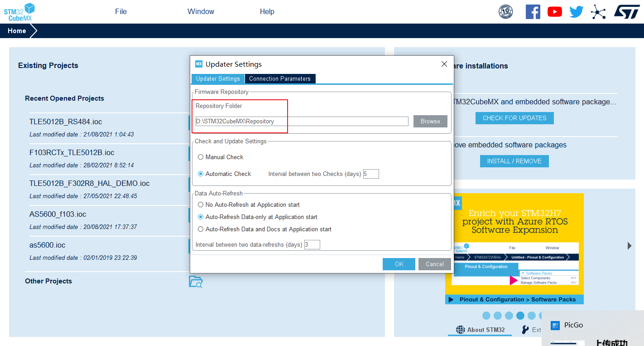Click the ST community network icon
This screenshot has height=346, width=644.
tap(598, 12)
